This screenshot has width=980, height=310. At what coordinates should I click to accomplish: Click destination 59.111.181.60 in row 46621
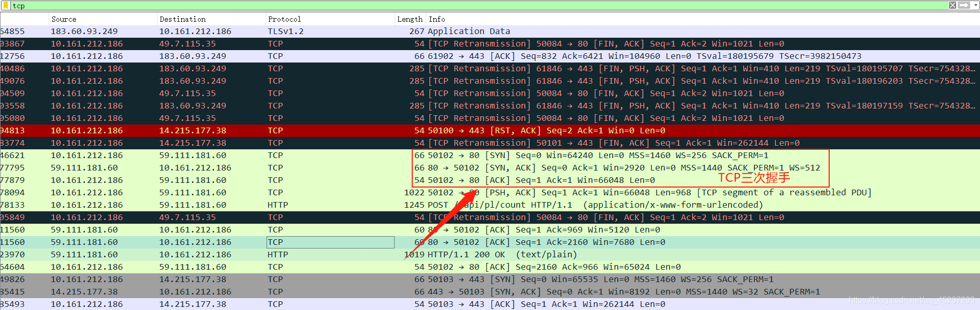pyautogui.click(x=193, y=155)
